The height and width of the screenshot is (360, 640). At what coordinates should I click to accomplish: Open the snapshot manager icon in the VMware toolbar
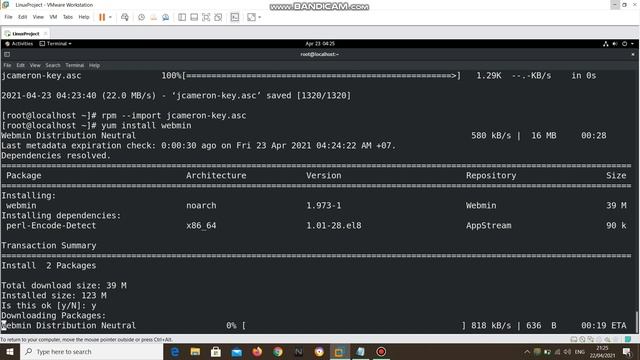pyautogui.click(x=166, y=17)
